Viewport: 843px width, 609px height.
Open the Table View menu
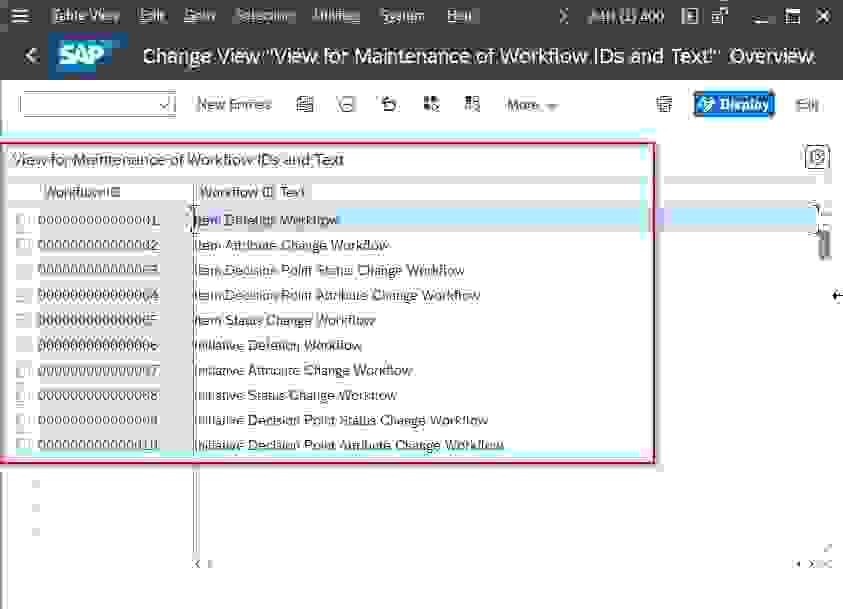(x=85, y=16)
